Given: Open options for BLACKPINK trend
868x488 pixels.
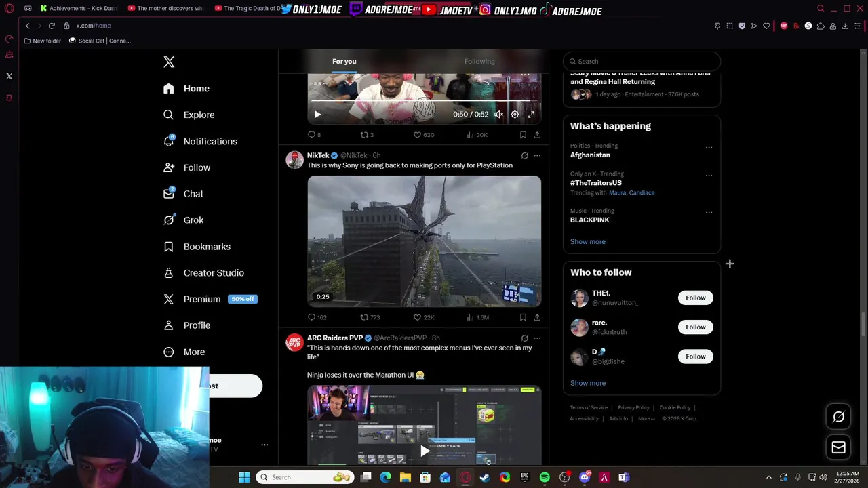Looking at the screenshot, I should (x=709, y=212).
